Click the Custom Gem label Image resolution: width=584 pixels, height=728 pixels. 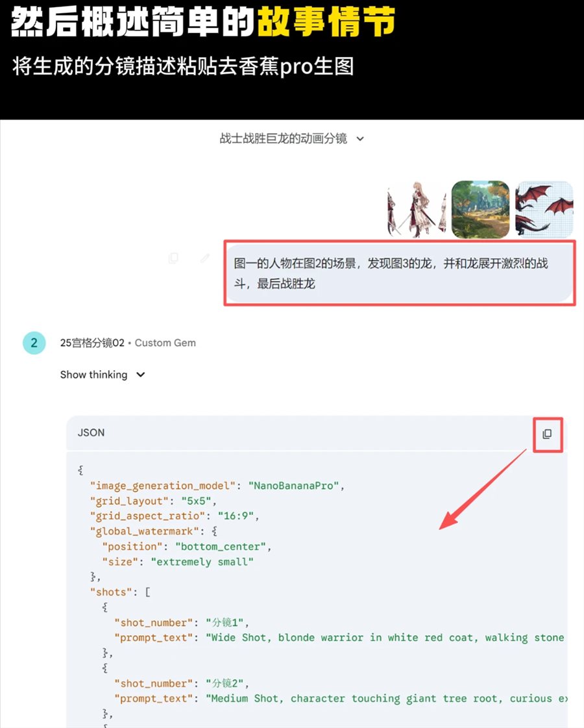[x=165, y=343]
